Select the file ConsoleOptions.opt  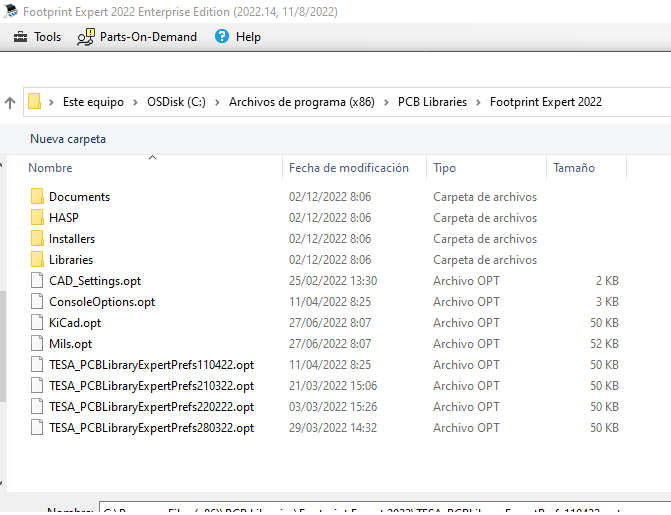click(102, 302)
